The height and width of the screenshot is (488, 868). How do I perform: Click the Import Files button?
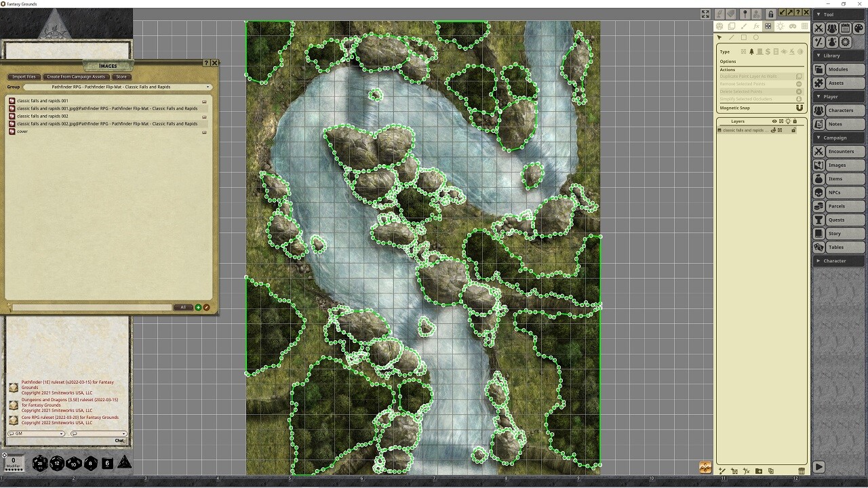pos(24,77)
